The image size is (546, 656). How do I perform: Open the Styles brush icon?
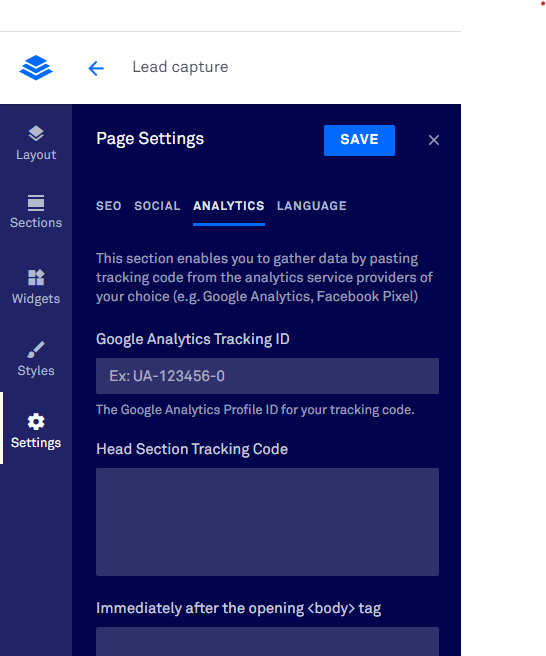[36, 350]
